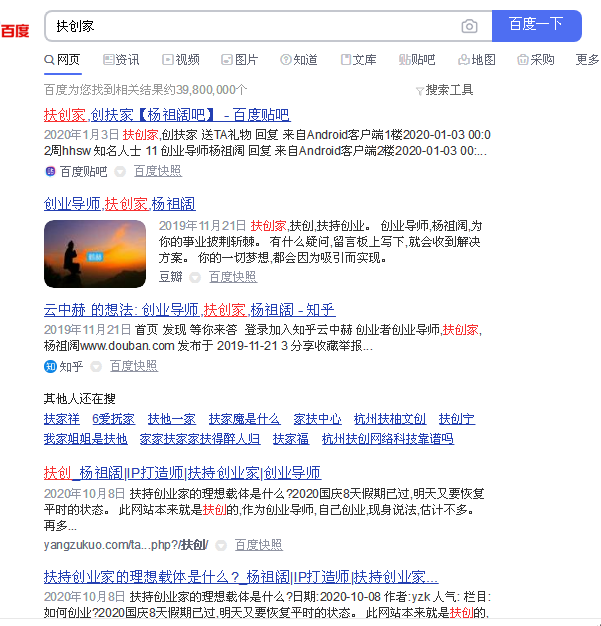
Task: Open the 地图 tab
Action: pos(476,60)
